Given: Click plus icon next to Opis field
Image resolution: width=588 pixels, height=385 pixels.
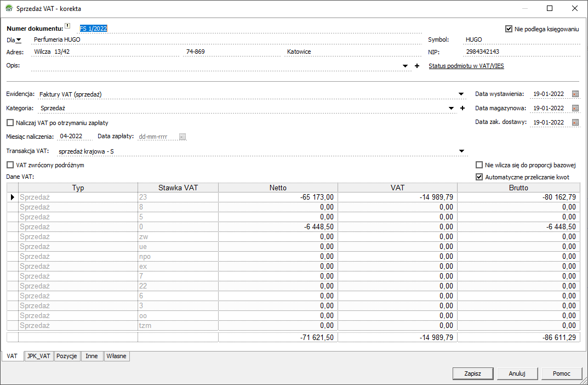Looking at the screenshot, I should coord(416,66).
